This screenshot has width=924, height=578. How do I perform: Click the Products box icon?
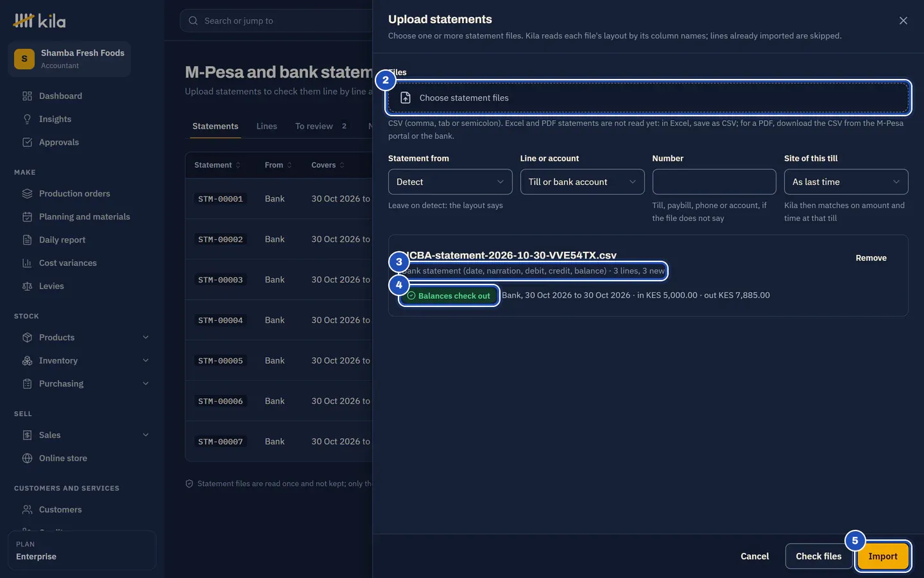point(27,337)
